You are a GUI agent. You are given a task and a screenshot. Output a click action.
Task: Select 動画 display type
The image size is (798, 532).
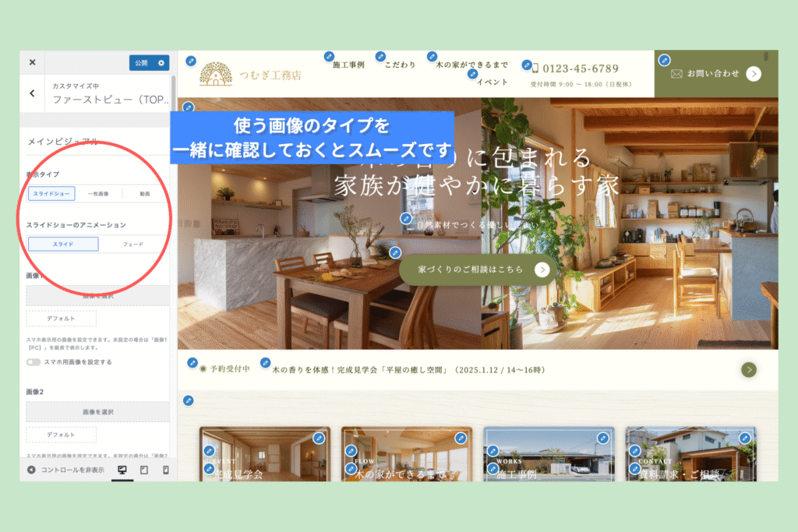[x=145, y=193]
